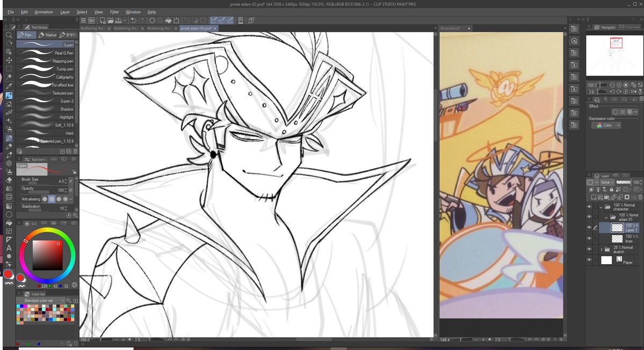Open the Animation menu
This screenshot has width=644, height=350.
[44, 12]
